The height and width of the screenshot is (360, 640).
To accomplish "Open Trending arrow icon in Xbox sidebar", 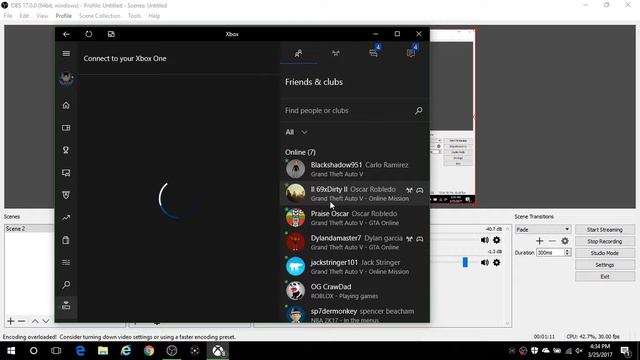I will (66, 218).
